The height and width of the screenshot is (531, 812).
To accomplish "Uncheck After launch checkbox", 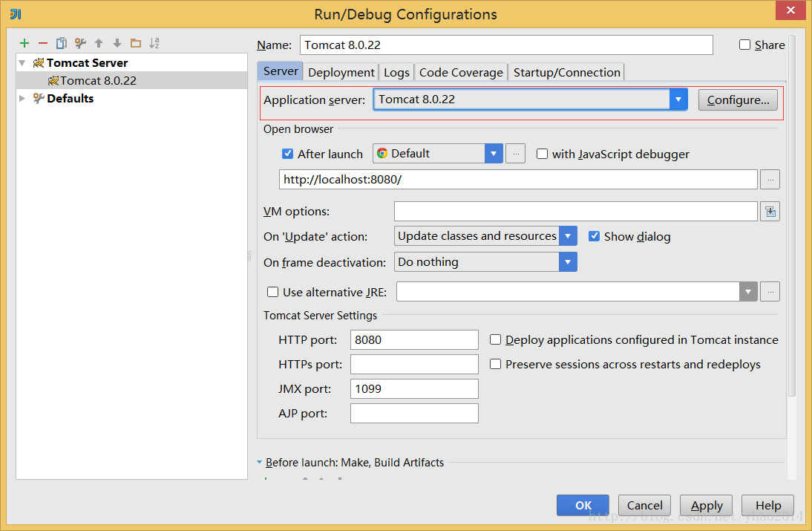I will click(287, 153).
